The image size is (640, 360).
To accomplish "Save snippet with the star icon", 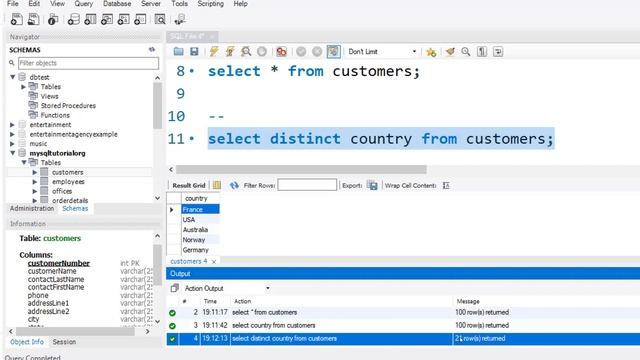I will pyautogui.click(x=431, y=52).
